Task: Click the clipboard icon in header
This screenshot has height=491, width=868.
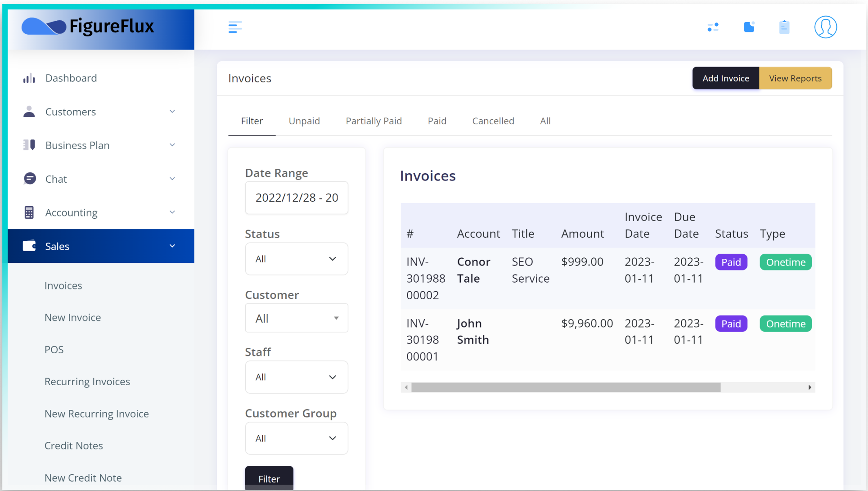Action: tap(784, 27)
